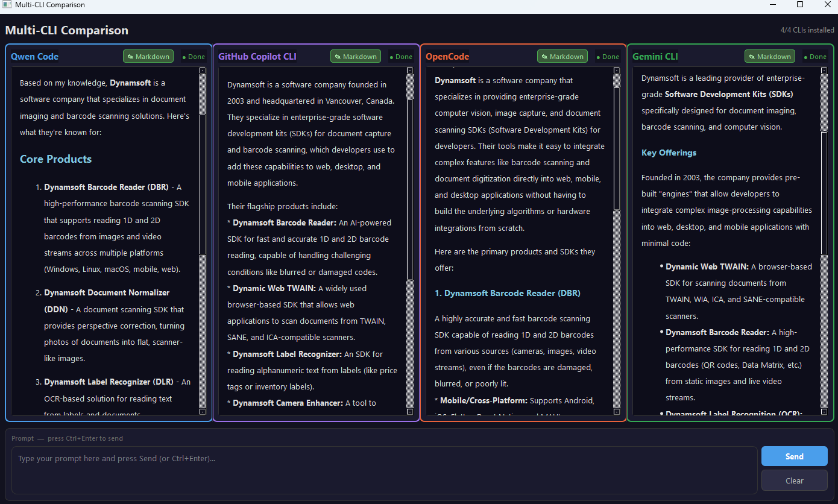Click the Done indicator beside Gemini CLI
This screenshot has height=504, width=838.
(814, 57)
